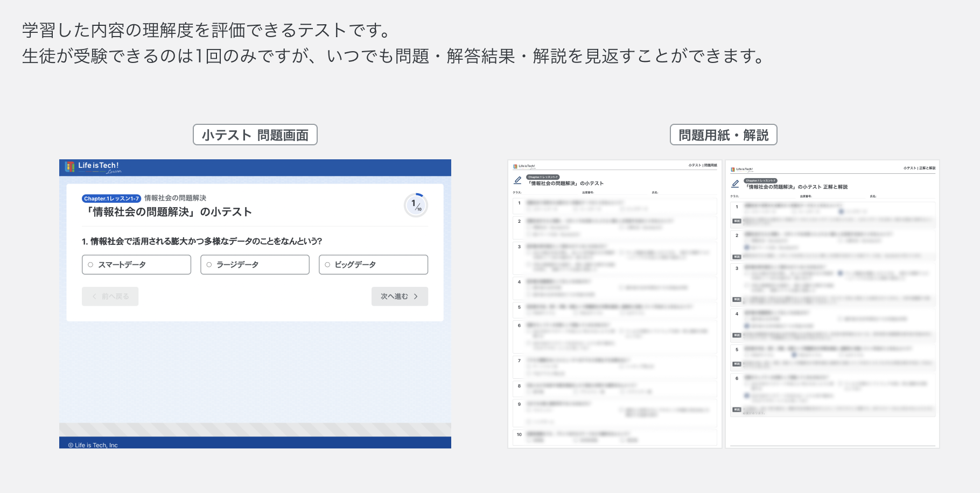Click question 10 row on 問題用紙 sheet

click(614, 437)
